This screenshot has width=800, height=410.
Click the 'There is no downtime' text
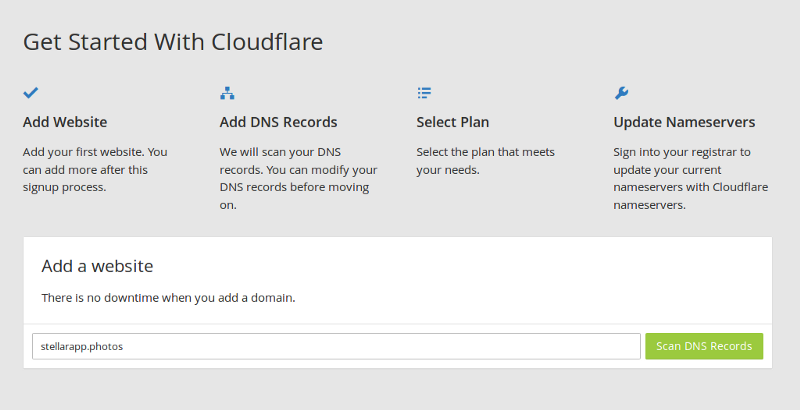[168, 298]
